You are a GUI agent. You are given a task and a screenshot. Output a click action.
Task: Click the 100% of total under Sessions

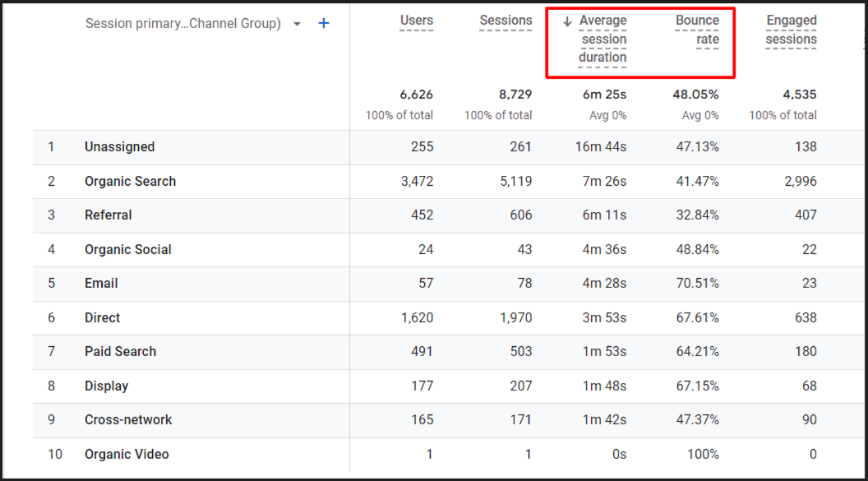pos(498,115)
